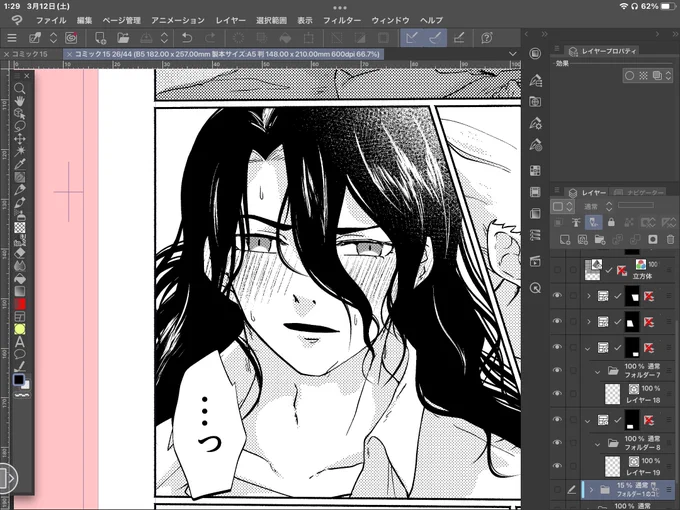Open the ウィンドウ menu
This screenshot has width=680, height=510.
coord(390,20)
